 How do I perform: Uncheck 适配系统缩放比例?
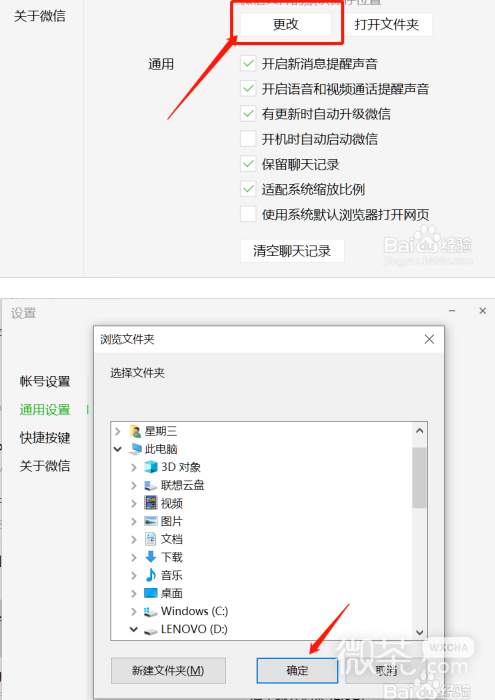tap(248, 189)
